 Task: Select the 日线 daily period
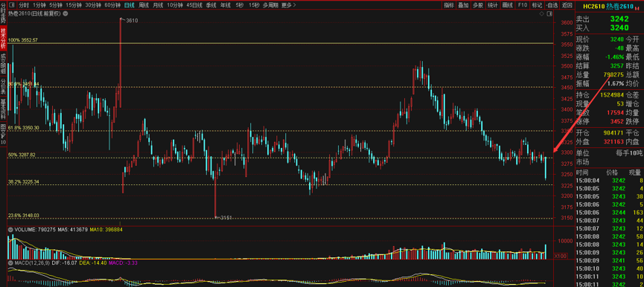(x=129, y=5)
